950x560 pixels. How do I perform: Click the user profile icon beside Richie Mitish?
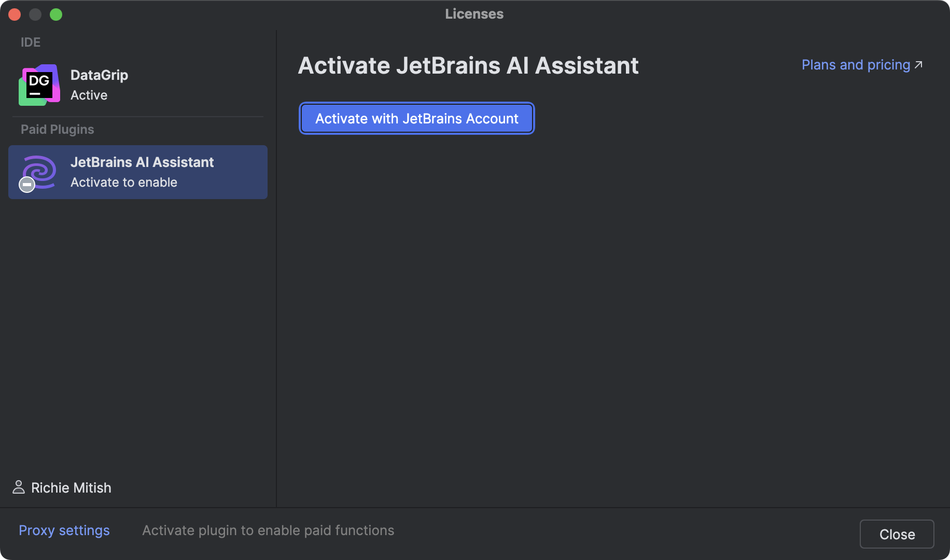(18, 487)
